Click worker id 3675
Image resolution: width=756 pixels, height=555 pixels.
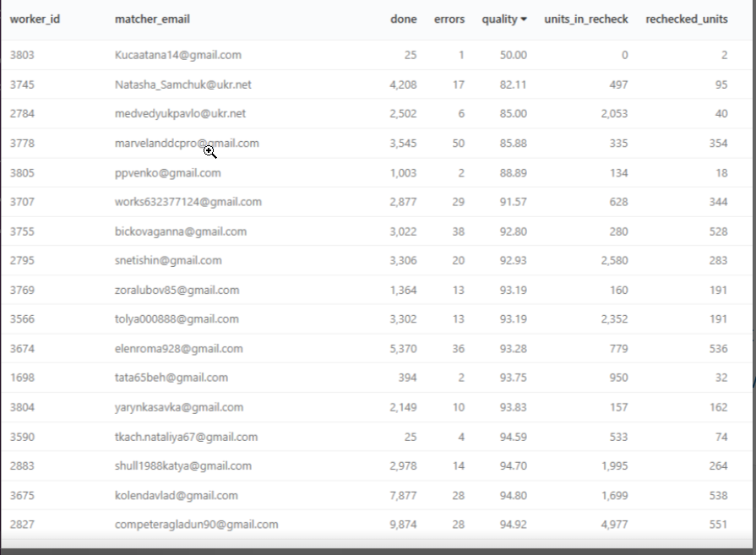tap(22, 496)
